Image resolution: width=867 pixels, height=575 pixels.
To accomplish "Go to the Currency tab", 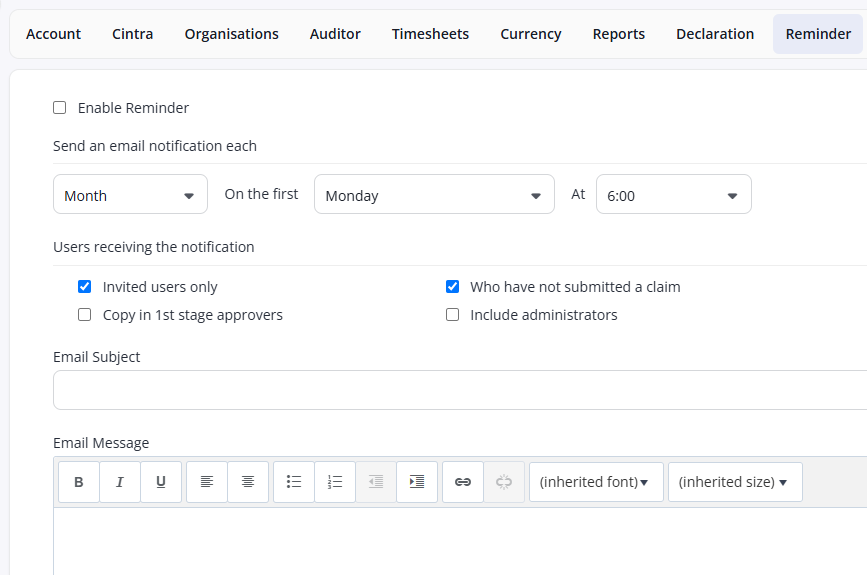I will click(x=531, y=34).
